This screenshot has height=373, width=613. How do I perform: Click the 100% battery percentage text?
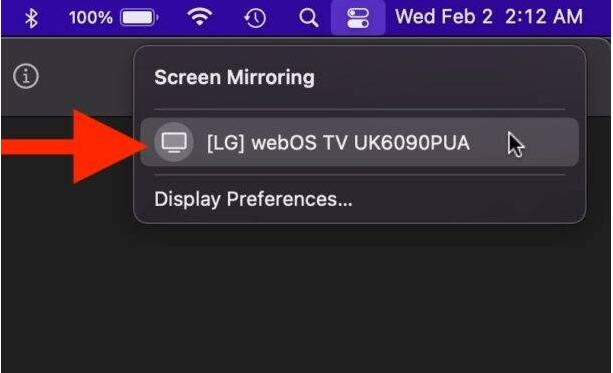click(x=91, y=18)
